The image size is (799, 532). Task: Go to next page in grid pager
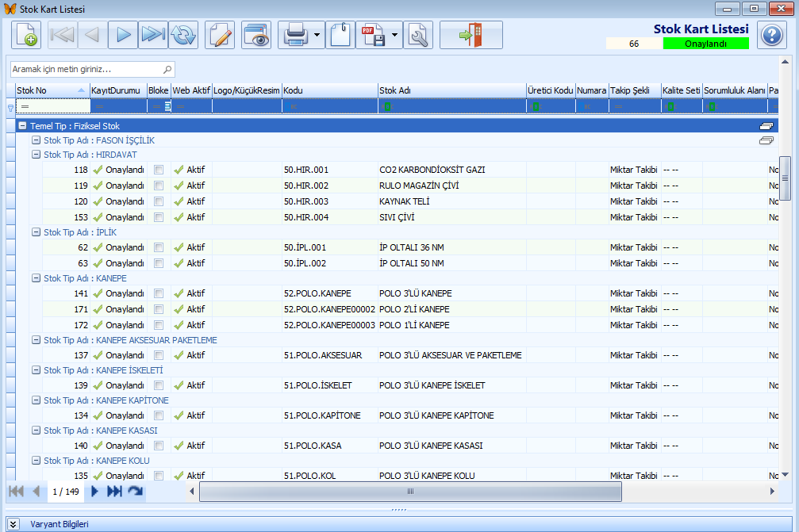[x=94, y=492]
